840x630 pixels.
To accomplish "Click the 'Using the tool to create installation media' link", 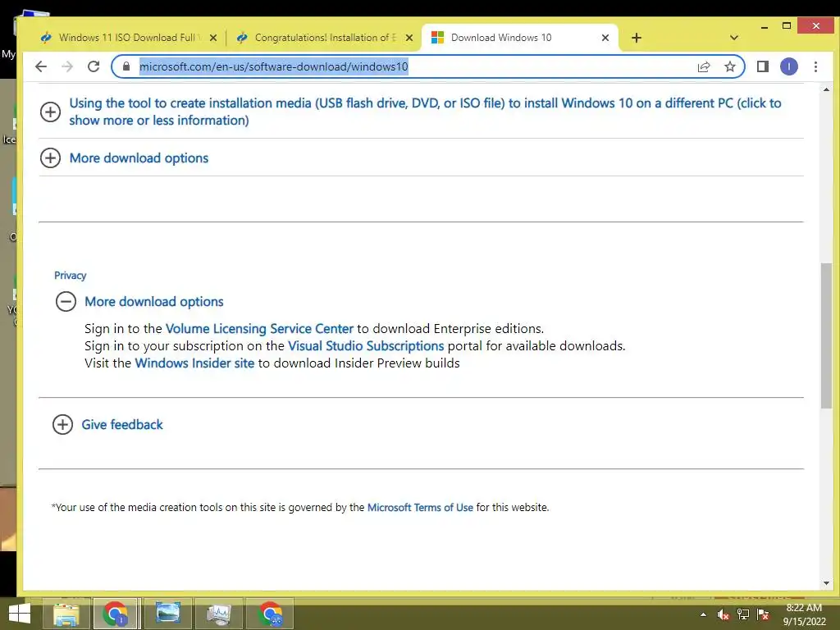I will click(x=425, y=112).
